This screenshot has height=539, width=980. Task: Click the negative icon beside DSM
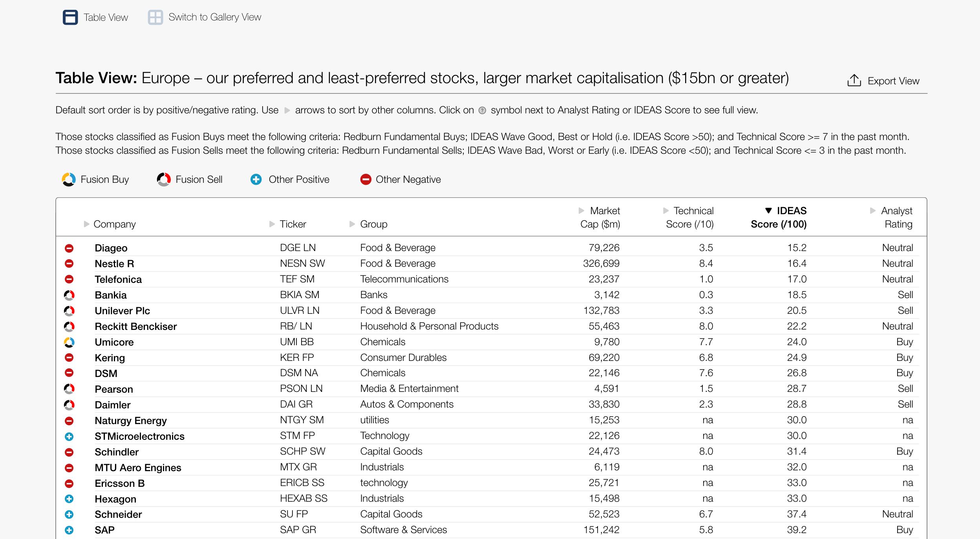pos(69,373)
